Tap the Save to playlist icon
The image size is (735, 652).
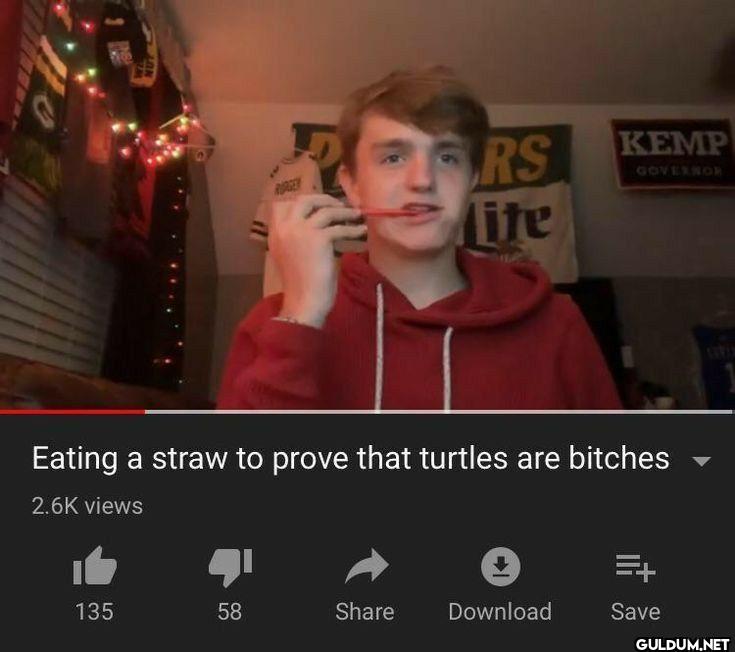(x=636, y=568)
